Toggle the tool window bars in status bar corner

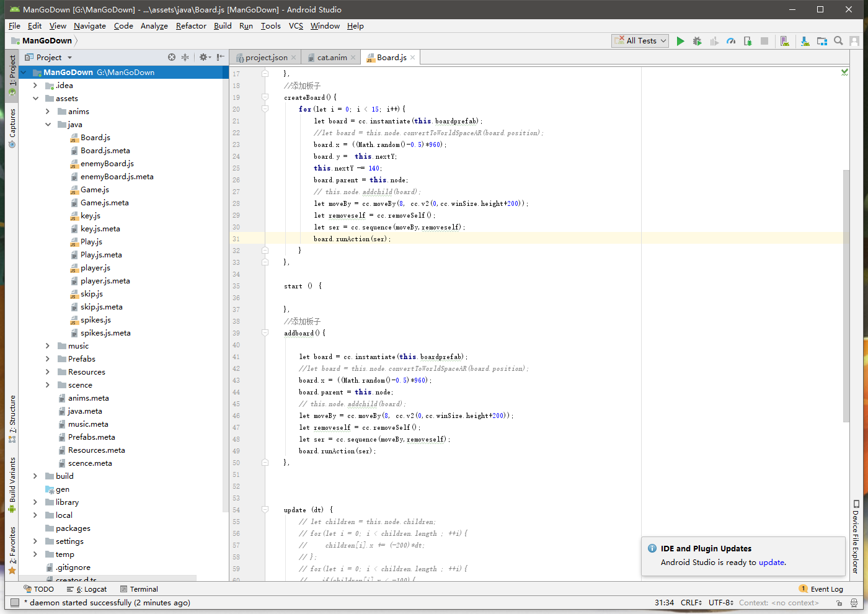pos(15,603)
